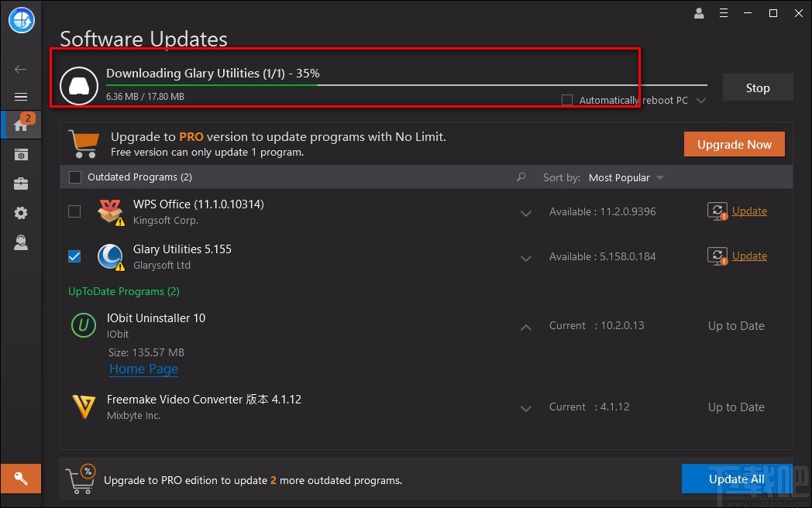Enable Automatically reboot PC
The height and width of the screenshot is (508, 812).
(x=567, y=100)
